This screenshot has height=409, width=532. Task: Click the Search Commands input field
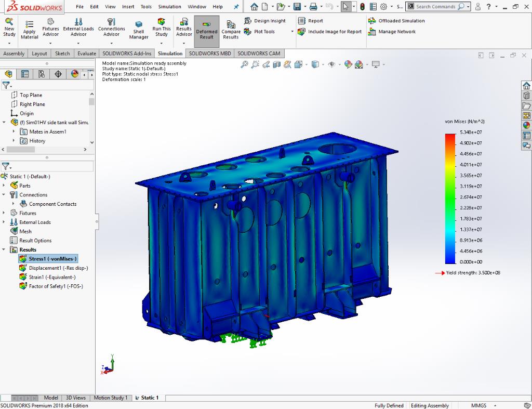tap(436, 7)
